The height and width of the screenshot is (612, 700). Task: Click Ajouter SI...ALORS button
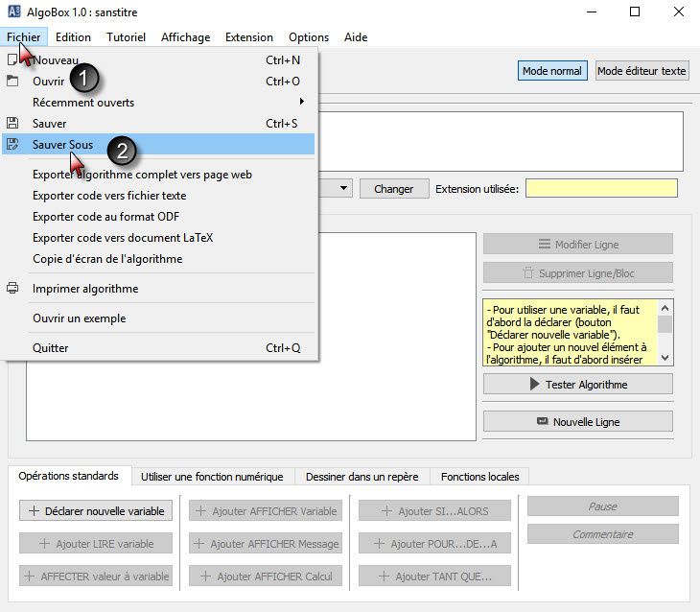pos(434,510)
